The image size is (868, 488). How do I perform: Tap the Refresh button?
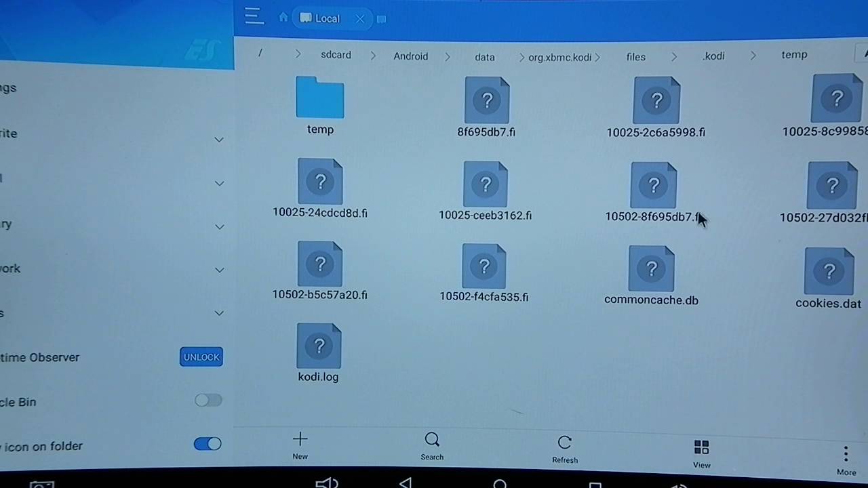point(565,449)
